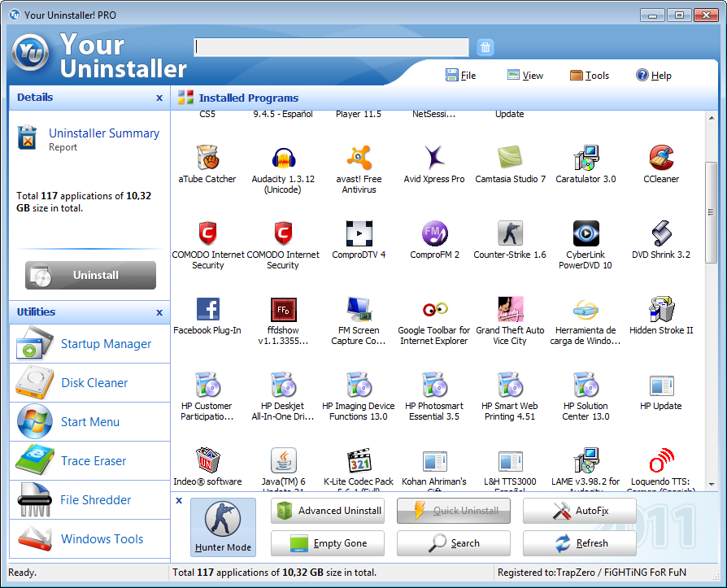The height and width of the screenshot is (588, 727).
Task: Close the Details panel
Action: pyautogui.click(x=159, y=98)
